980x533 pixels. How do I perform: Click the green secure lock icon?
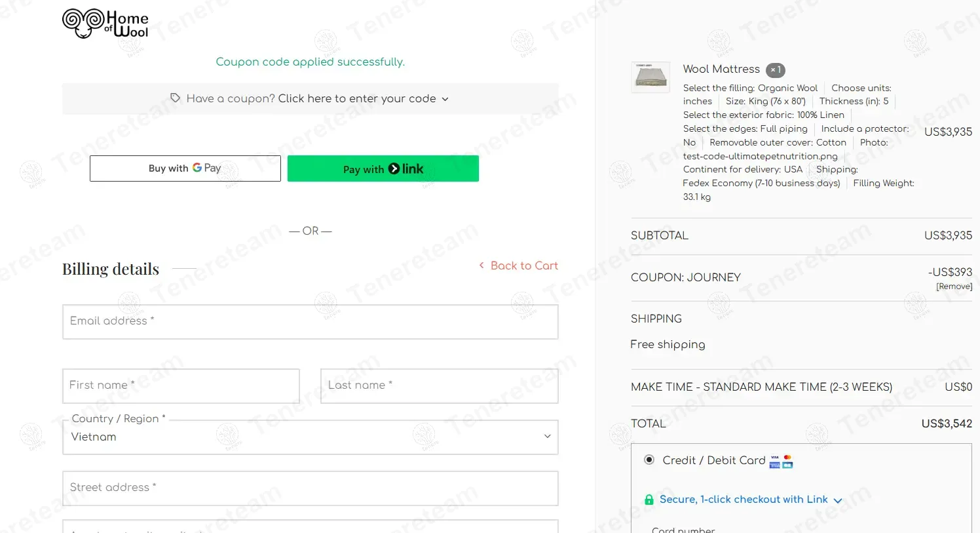click(x=649, y=500)
